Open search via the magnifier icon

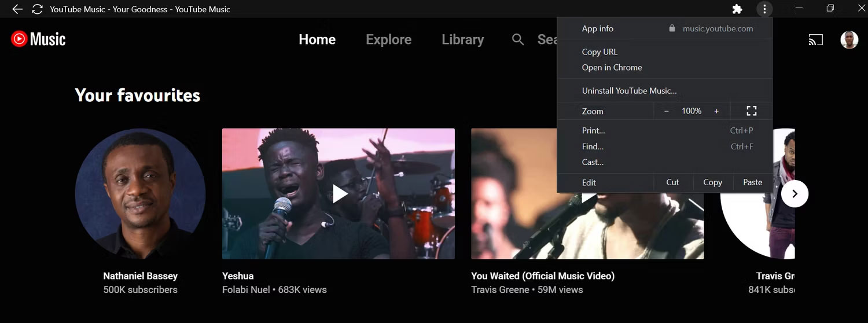tap(518, 39)
